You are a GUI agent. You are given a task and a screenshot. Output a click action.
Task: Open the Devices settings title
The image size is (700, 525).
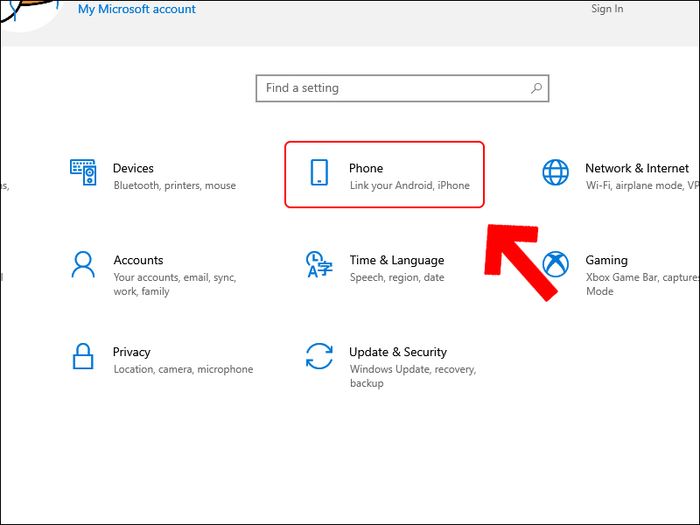coord(133,168)
